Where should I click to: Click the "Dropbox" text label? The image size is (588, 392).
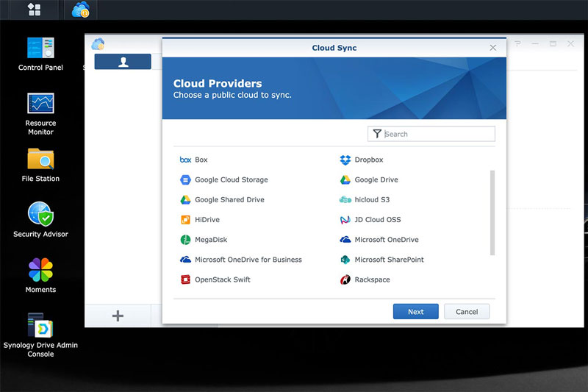[x=369, y=160]
